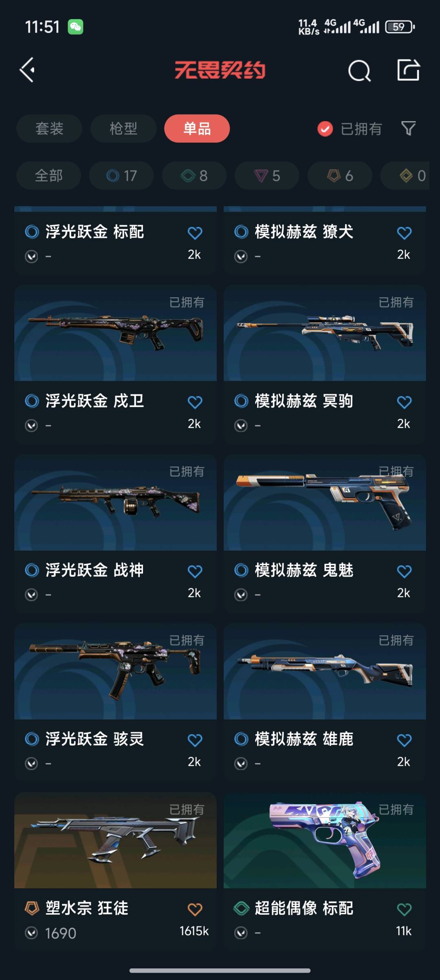Open the 模拟赫兹 冥驹 sniper thumbnail
The image size is (440, 980).
tap(325, 333)
